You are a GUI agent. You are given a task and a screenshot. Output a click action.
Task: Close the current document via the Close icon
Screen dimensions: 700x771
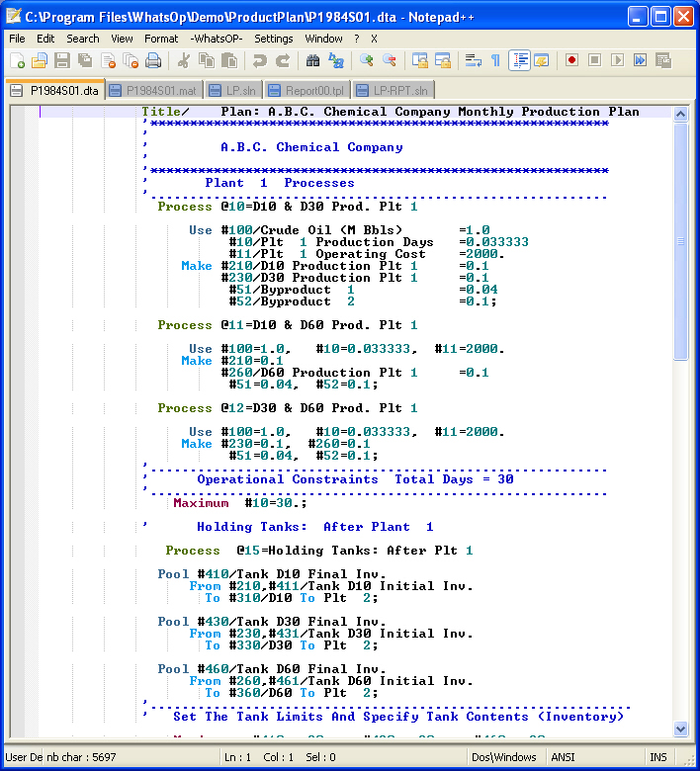108,61
